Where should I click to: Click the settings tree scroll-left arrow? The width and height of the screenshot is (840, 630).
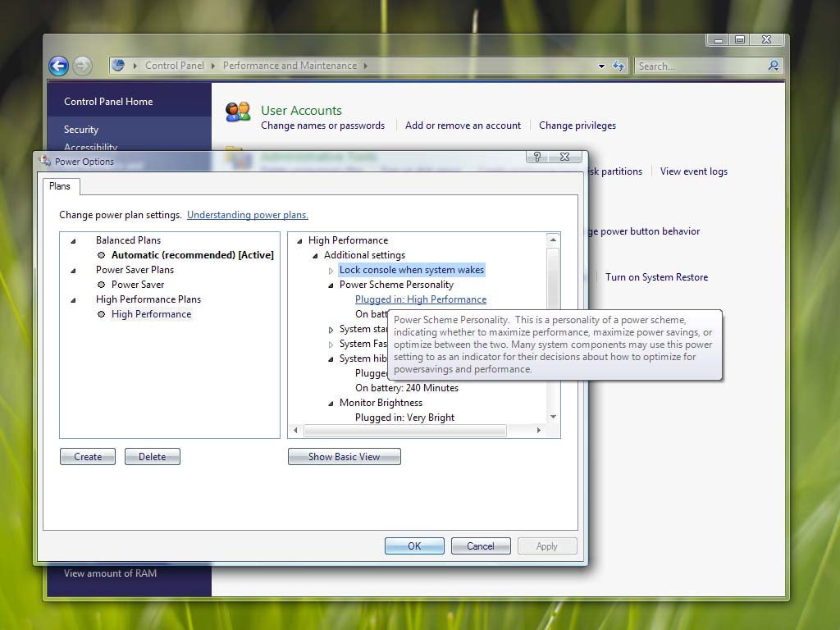(295, 430)
